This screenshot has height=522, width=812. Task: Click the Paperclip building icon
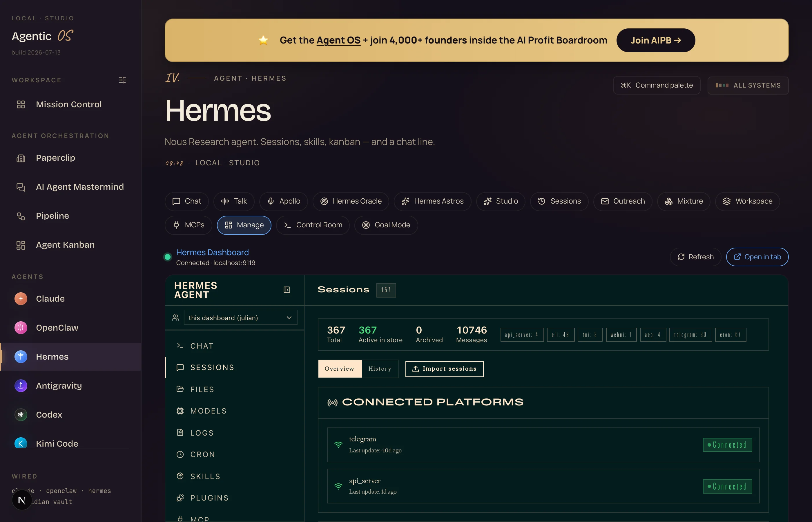coord(21,158)
